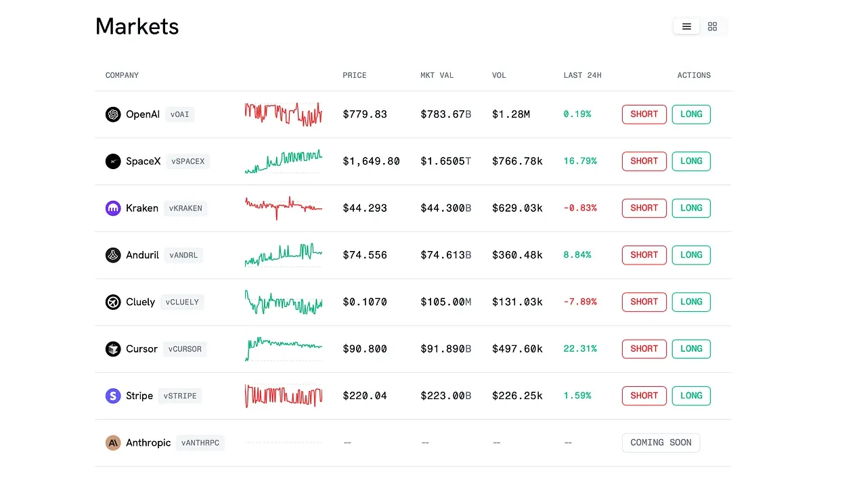Click COMING SOON for Anthropic
The image size is (861, 504).
click(x=661, y=442)
